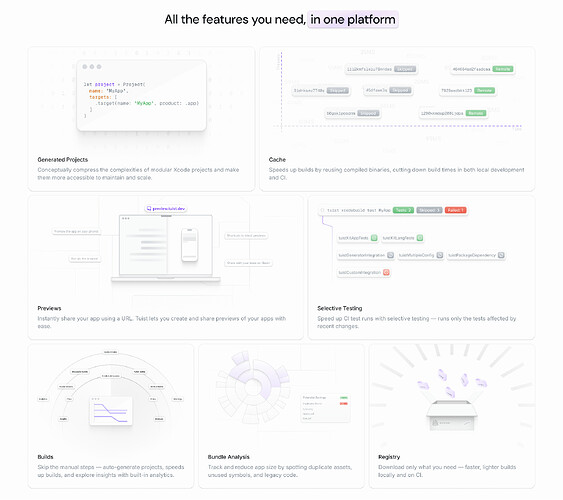Click the registry box illustration

tap(452, 415)
